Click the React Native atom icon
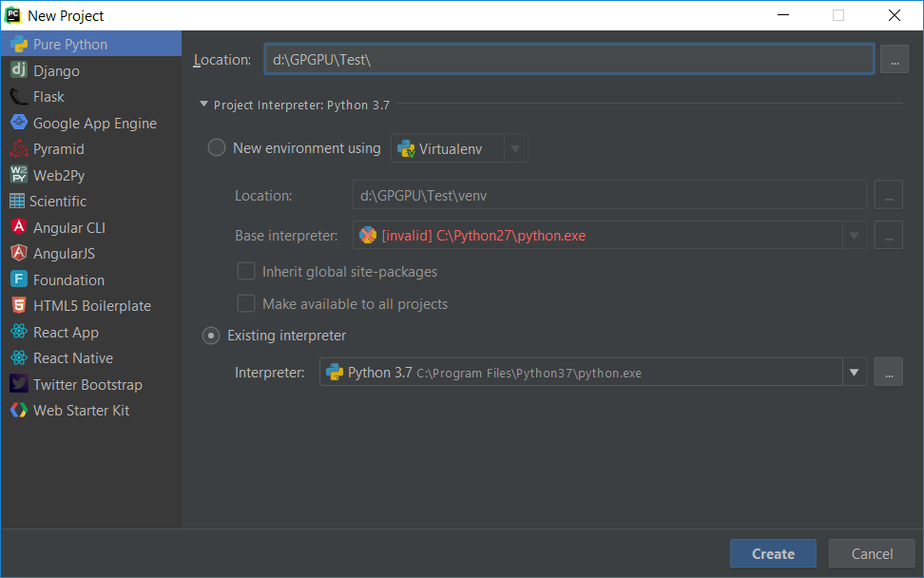The image size is (924, 578). coord(19,357)
